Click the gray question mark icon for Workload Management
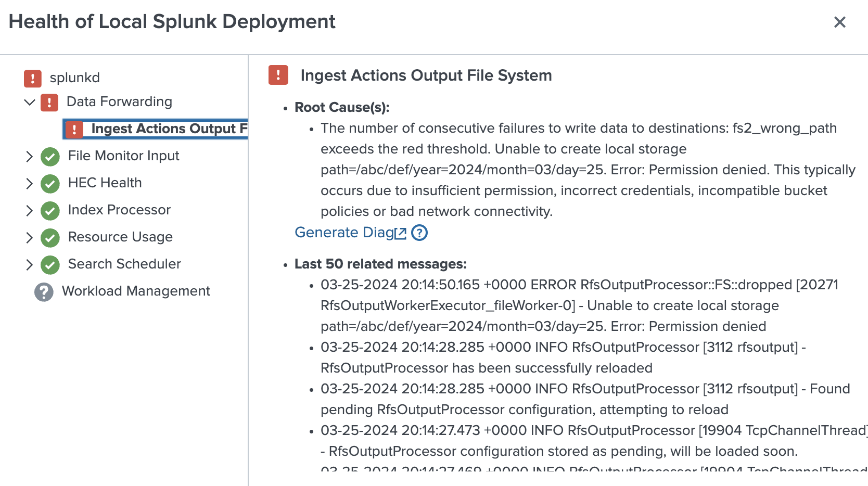Image resolution: width=868 pixels, height=486 pixels. tap(44, 292)
